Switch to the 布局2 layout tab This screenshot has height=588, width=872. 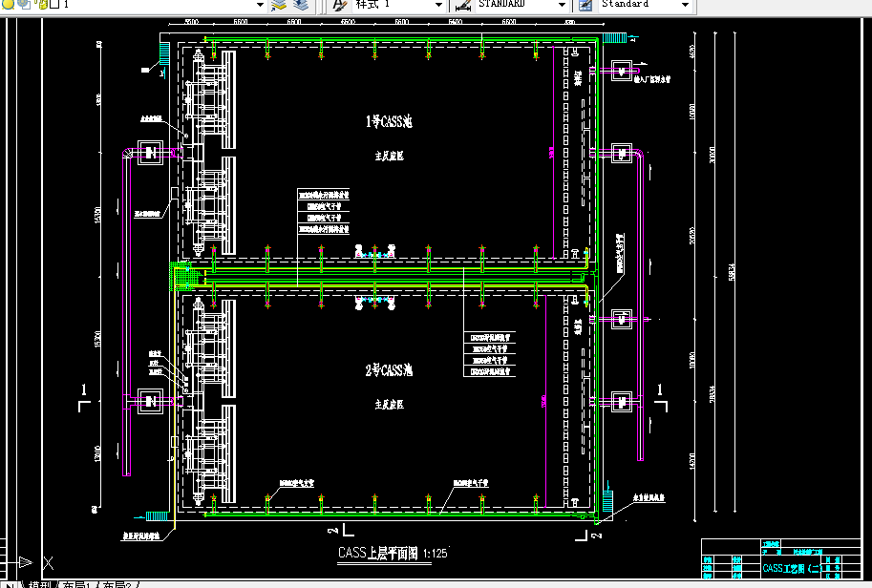pos(117,585)
